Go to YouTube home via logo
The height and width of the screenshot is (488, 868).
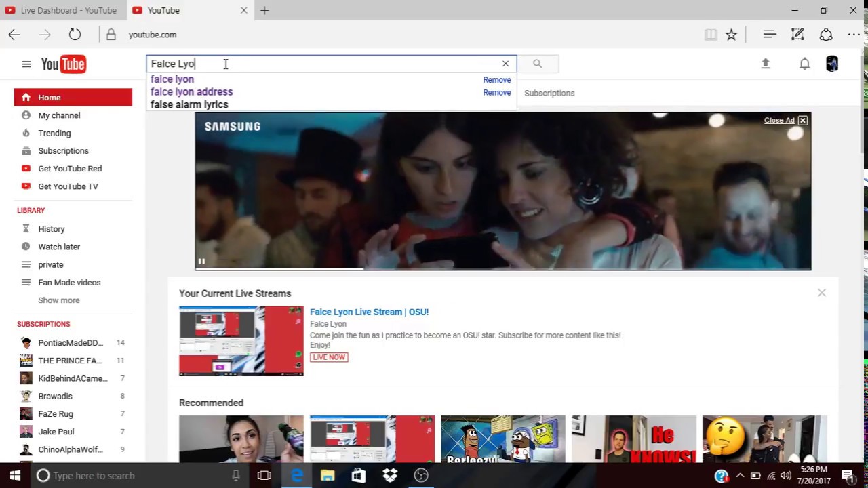coord(63,64)
